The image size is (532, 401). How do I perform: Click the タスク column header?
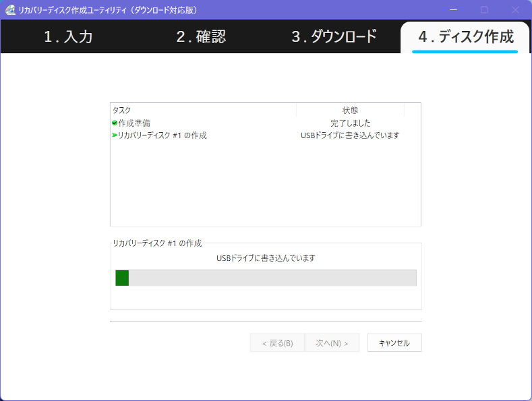[203, 110]
